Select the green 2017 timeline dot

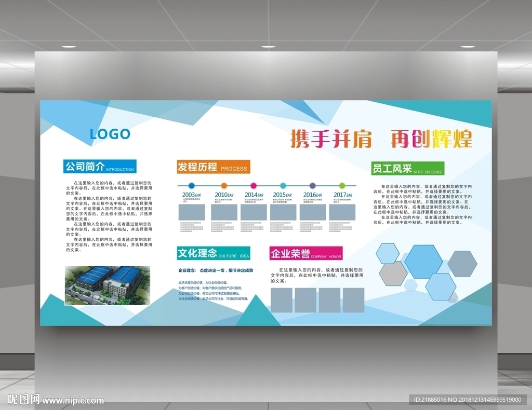click(342, 186)
